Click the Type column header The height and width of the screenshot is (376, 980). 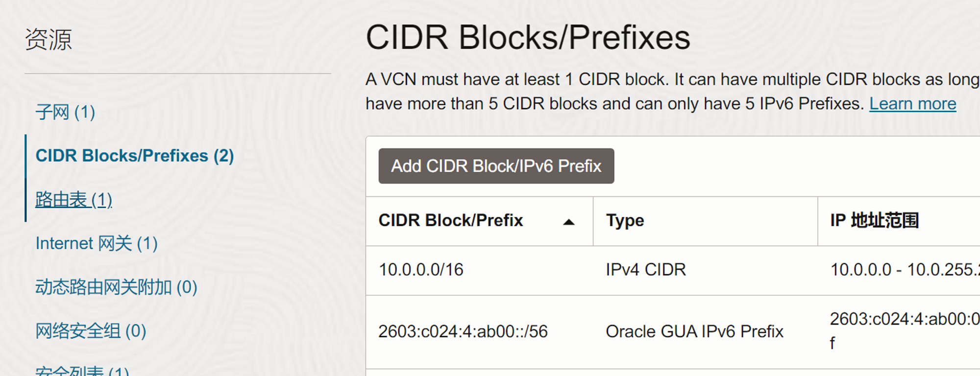[625, 221]
